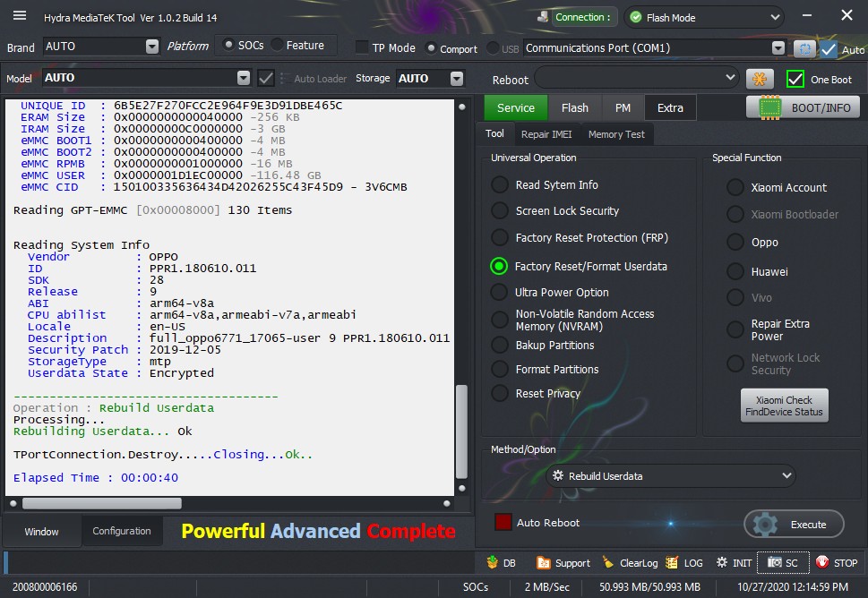The width and height of the screenshot is (868, 598).
Task: Select Format Partitions radio button
Action: [499, 369]
